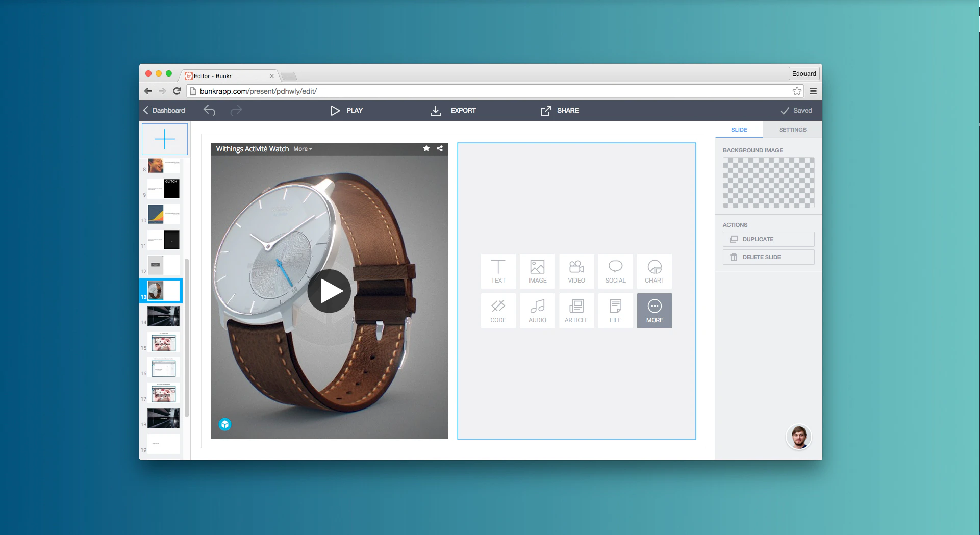Open the More elements option

click(655, 311)
